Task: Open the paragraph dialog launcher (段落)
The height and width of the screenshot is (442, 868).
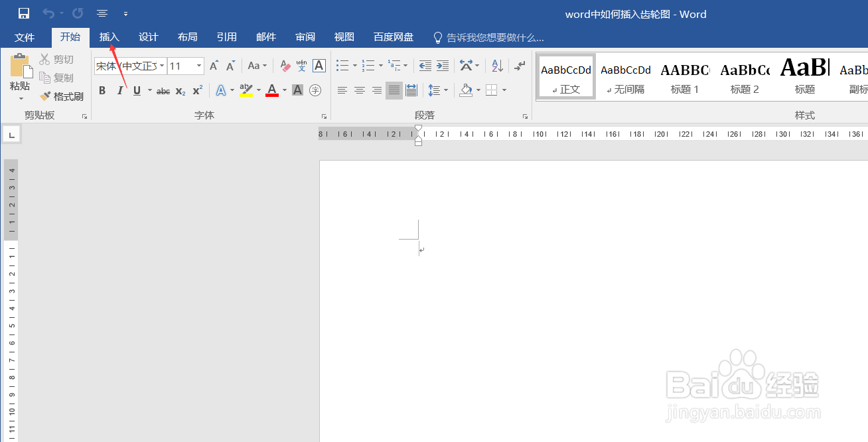Action: [x=526, y=116]
